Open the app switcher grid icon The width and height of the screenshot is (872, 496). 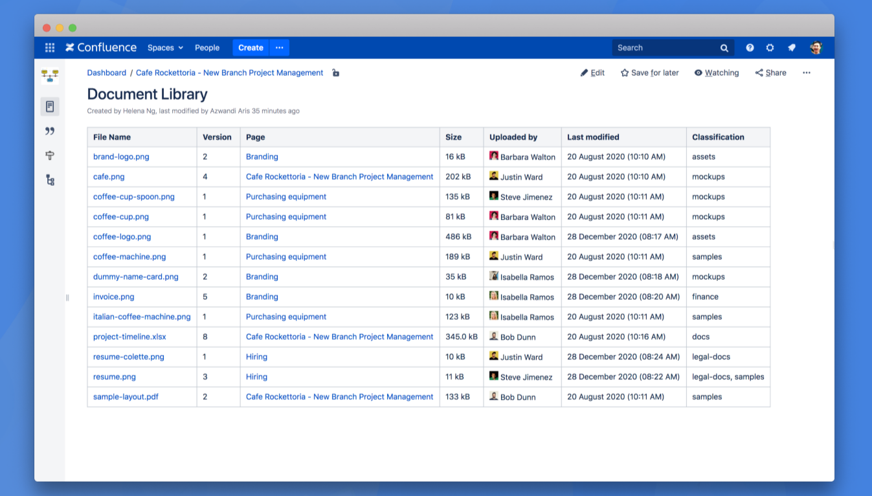[x=49, y=47]
